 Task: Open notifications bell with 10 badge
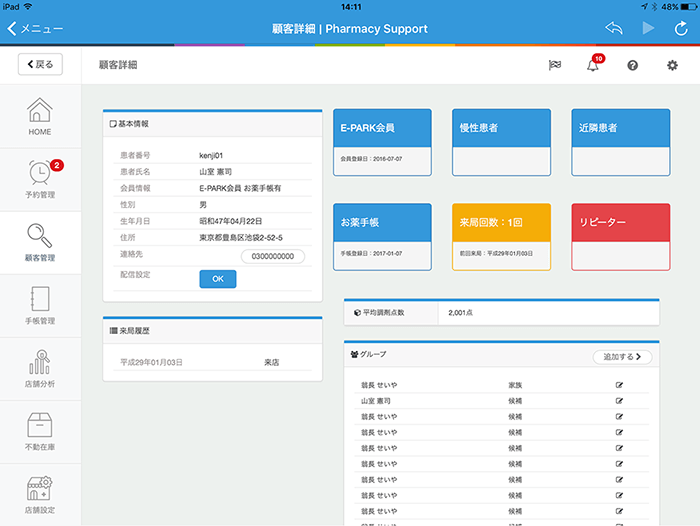coord(593,65)
